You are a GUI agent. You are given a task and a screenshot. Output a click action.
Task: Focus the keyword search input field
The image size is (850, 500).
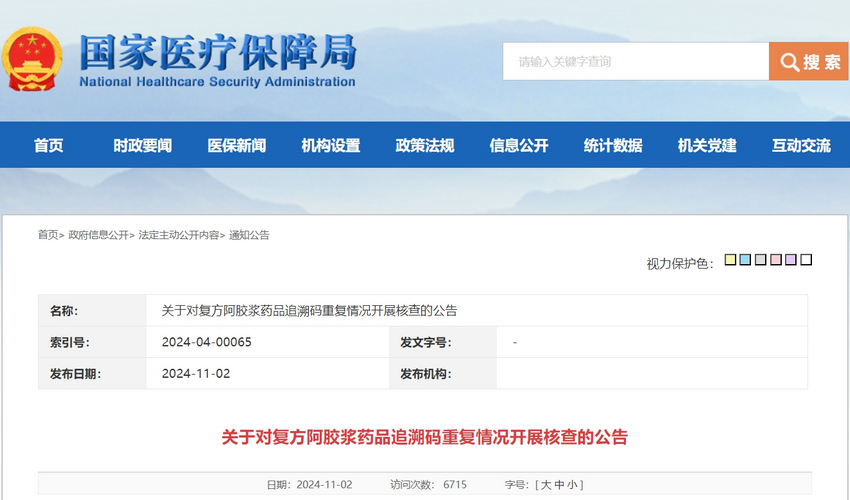pyautogui.click(x=635, y=61)
